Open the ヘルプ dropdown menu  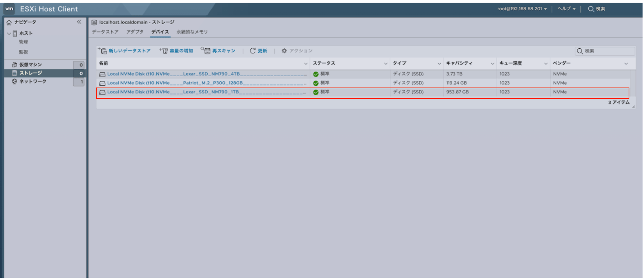(x=566, y=9)
